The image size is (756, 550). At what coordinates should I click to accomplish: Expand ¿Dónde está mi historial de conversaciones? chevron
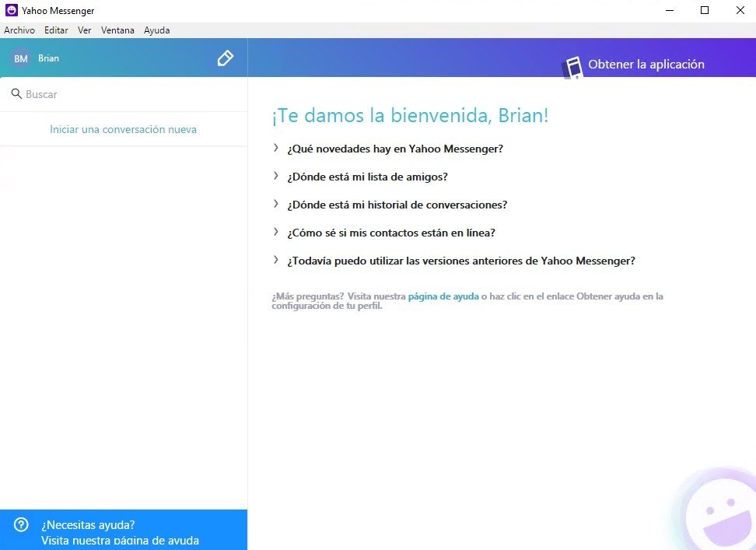[276, 204]
